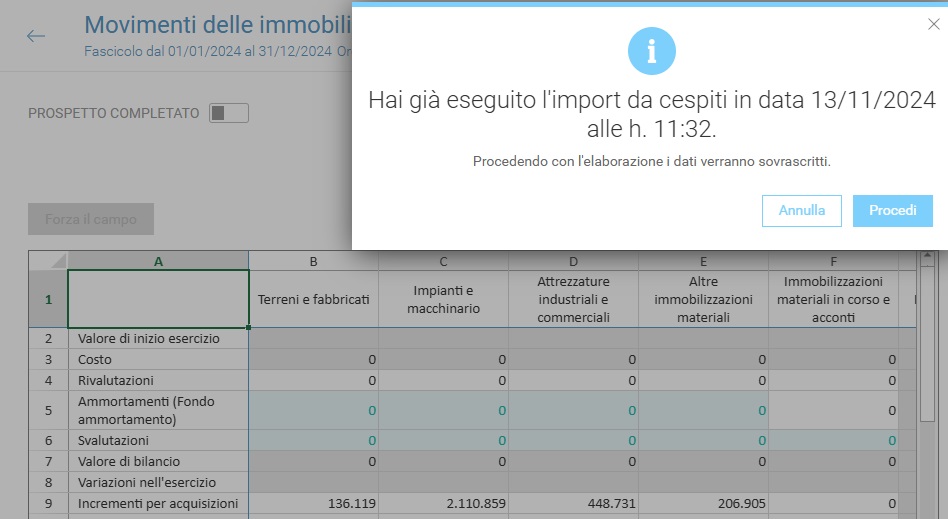This screenshot has height=519, width=948.
Task: Select row 2 header
Action: [x=48, y=338]
